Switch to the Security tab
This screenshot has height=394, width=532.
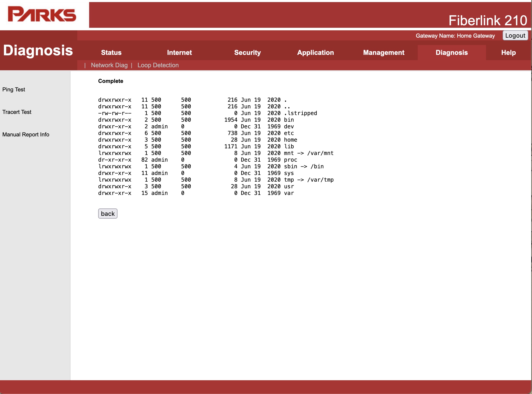click(x=247, y=53)
